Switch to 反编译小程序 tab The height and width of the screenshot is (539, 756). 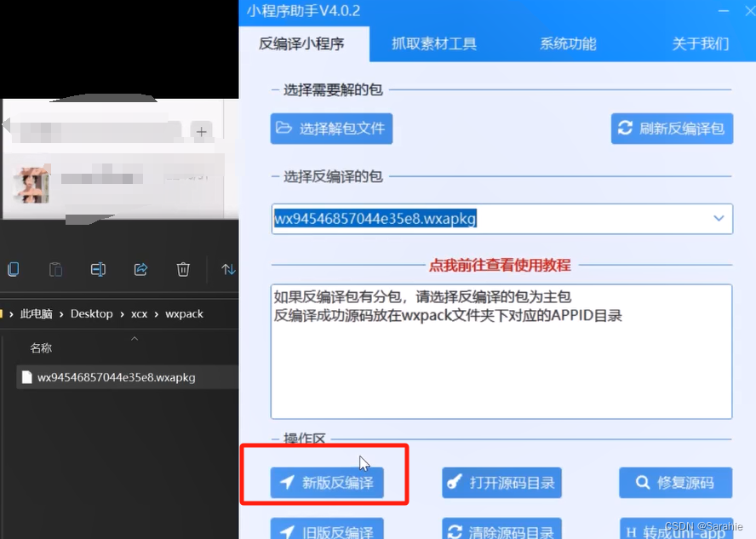[302, 44]
